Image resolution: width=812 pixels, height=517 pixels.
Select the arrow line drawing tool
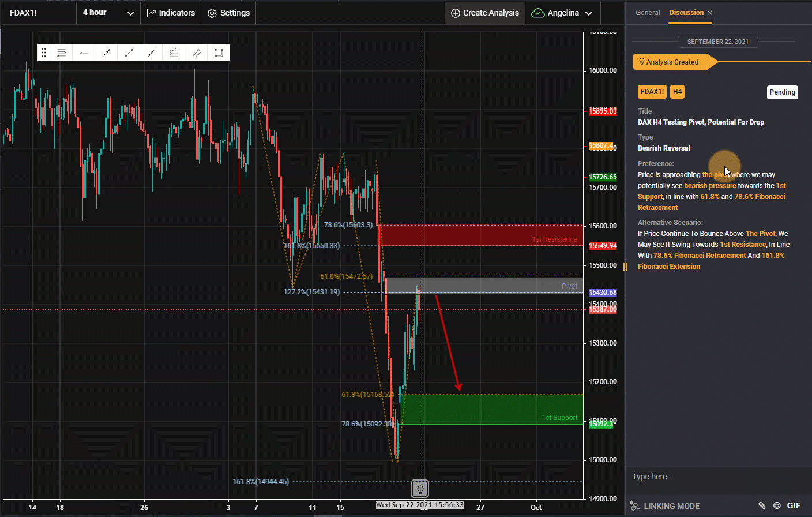point(107,53)
